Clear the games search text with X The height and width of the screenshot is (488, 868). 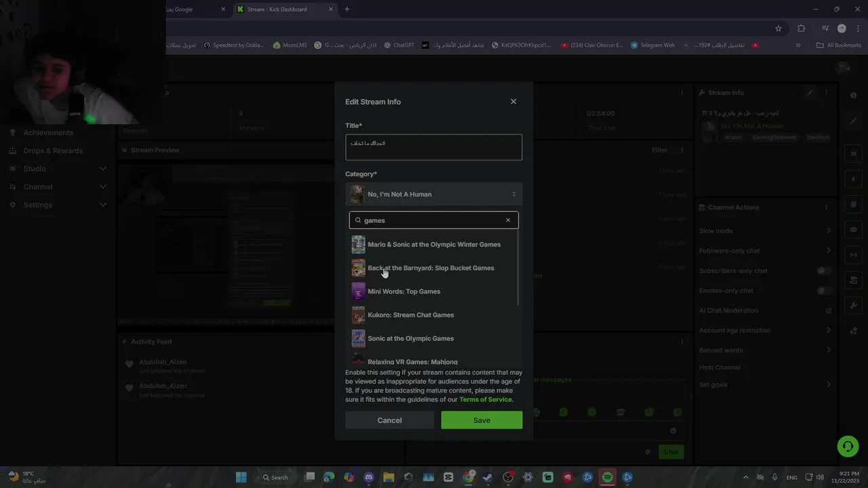(508, 220)
